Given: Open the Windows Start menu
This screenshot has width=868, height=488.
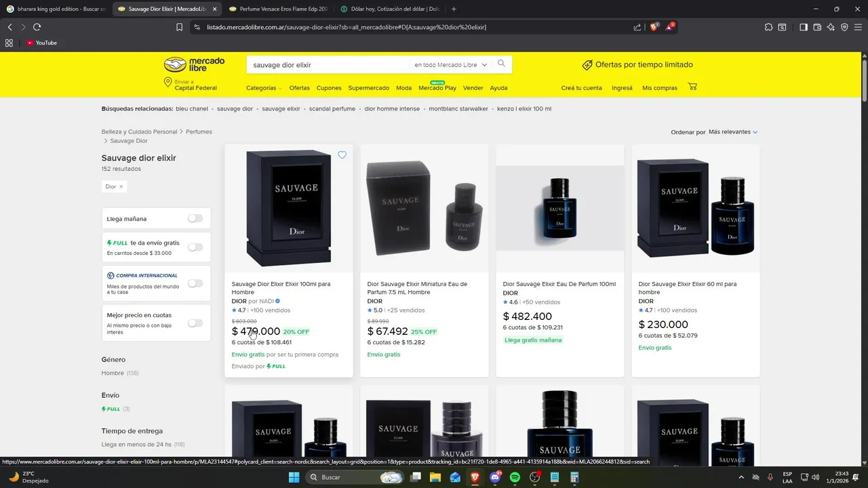Looking at the screenshot, I should (x=294, y=477).
